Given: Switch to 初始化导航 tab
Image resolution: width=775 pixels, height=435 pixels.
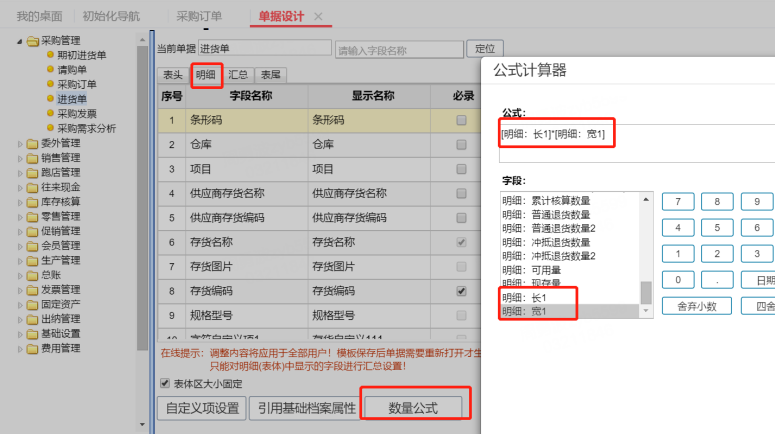Looking at the screenshot, I should [111, 16].
